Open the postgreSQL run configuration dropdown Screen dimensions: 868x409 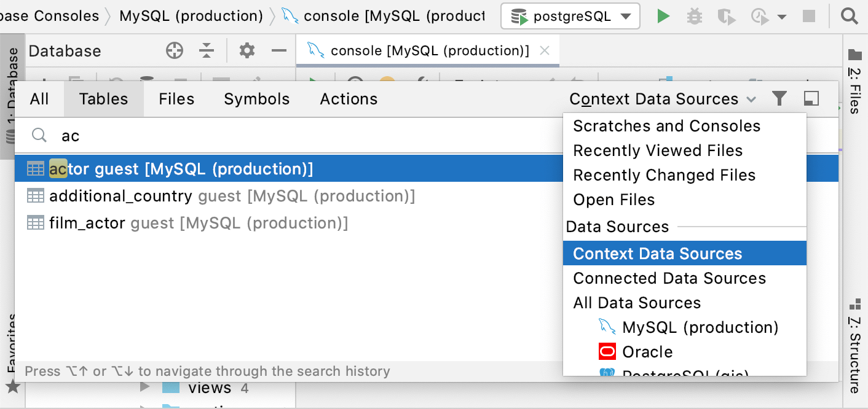570,17
